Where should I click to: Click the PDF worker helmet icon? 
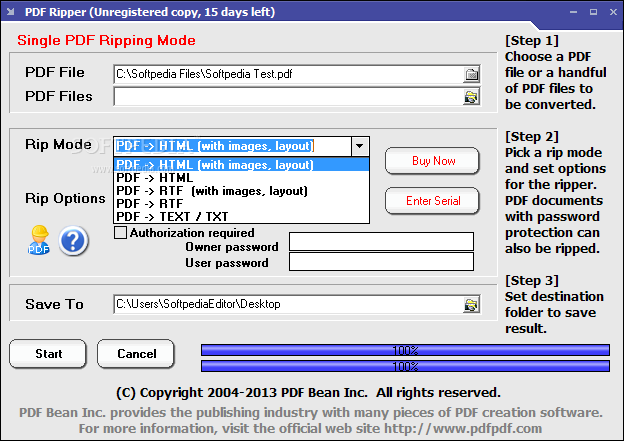point(39,240)
